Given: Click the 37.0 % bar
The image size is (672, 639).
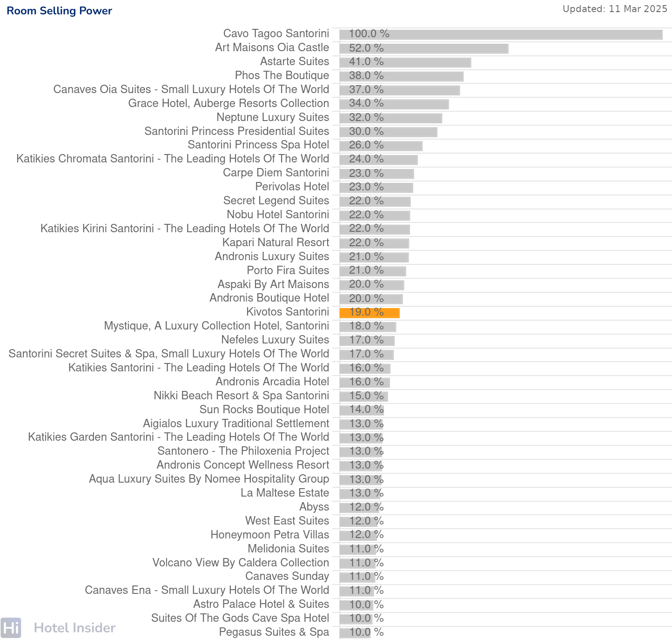Looking at the screenshot, I should pyautogui.click(x=400, y=90).
